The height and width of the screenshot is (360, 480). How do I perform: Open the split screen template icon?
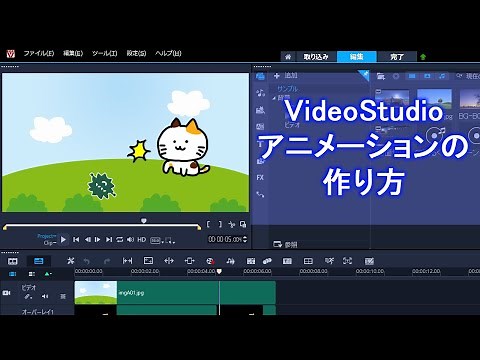(x=308, y=261)
